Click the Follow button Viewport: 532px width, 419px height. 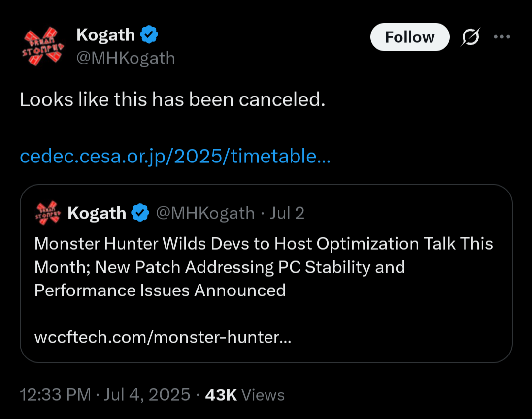(x=410, y=37)
